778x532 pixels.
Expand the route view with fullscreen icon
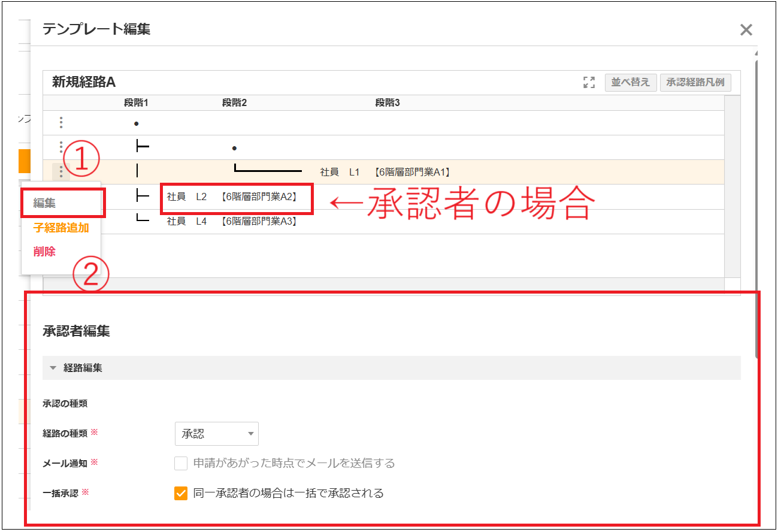[x=589, y=83]
